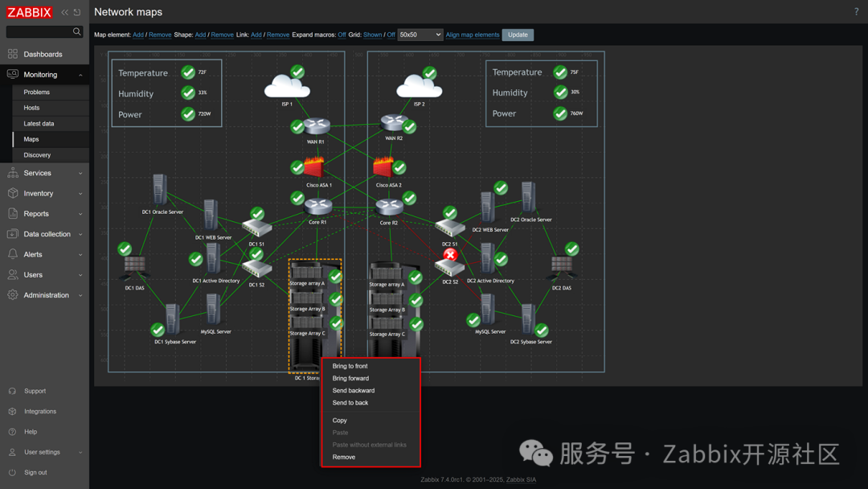Viewport: 868px width, 489px height.
Task: Click the Align map elements link
Action: click(473, 35)
